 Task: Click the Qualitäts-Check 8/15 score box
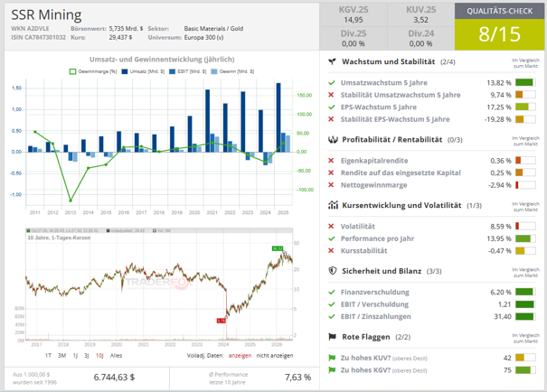499,34
